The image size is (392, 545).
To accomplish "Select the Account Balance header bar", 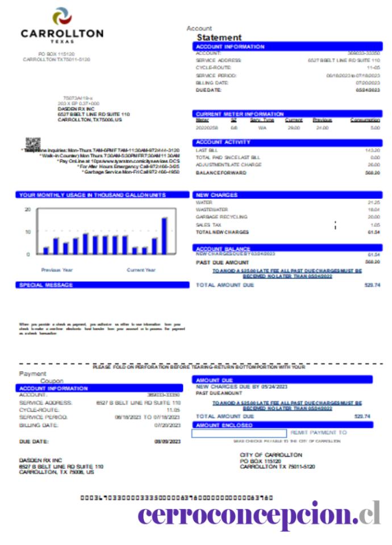I will point(287,248).
